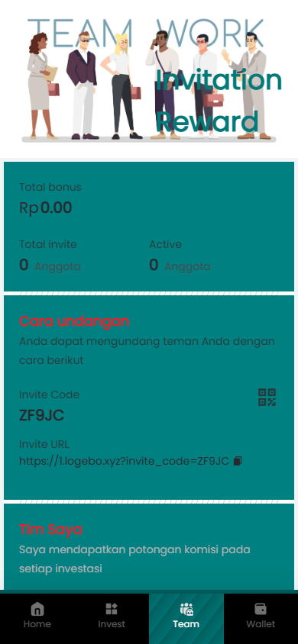Tap the Home icon in the bottom bar
Screen dimensions: 298x644
pyautogui.click(x=37, y=609)
